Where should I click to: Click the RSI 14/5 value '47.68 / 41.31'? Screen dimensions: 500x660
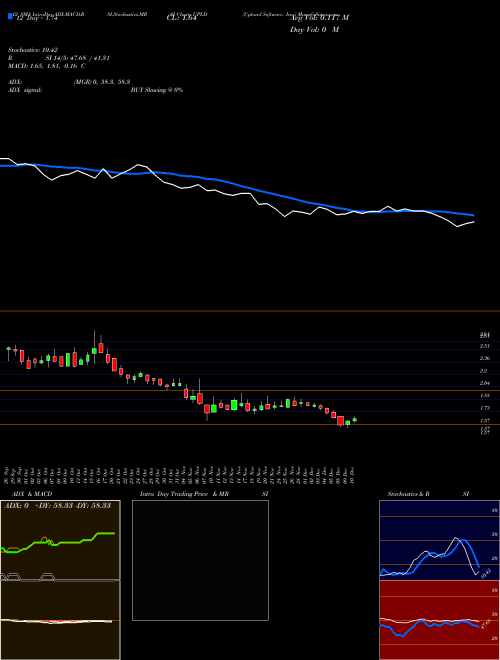(90, 58)
